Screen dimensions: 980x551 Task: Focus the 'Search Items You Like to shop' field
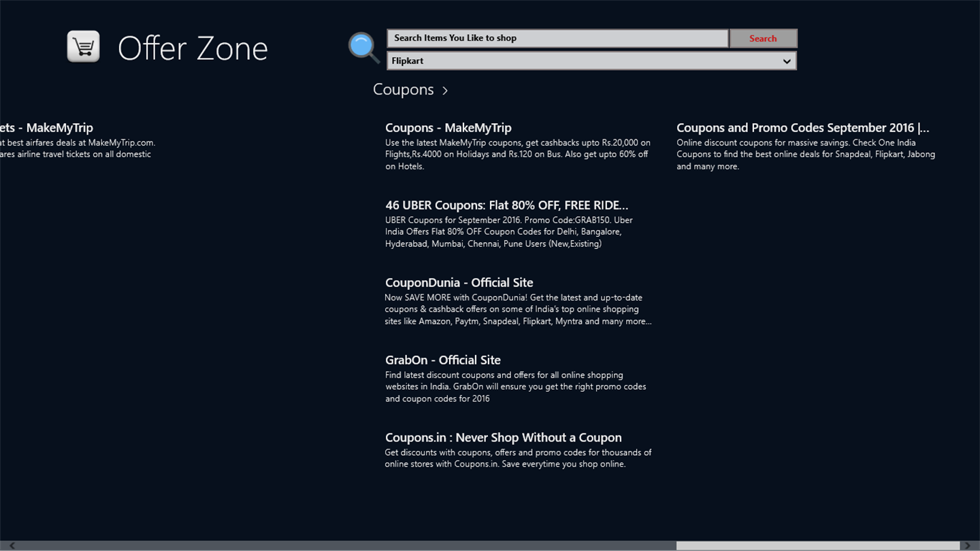[558, 38]
